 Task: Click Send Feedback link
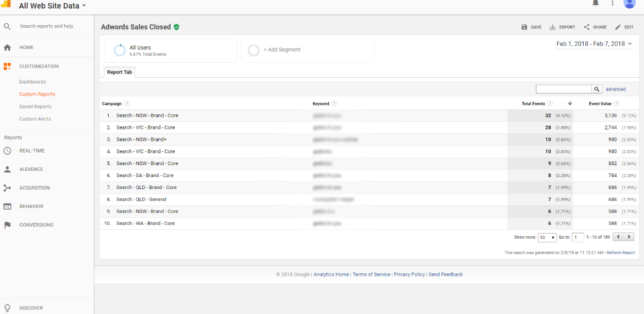pos(446,274)
